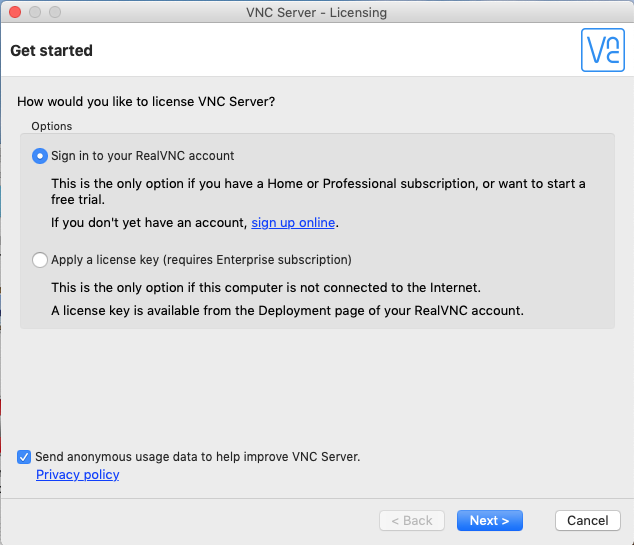Open the sign up online link
634x545 pixels.
293,222
